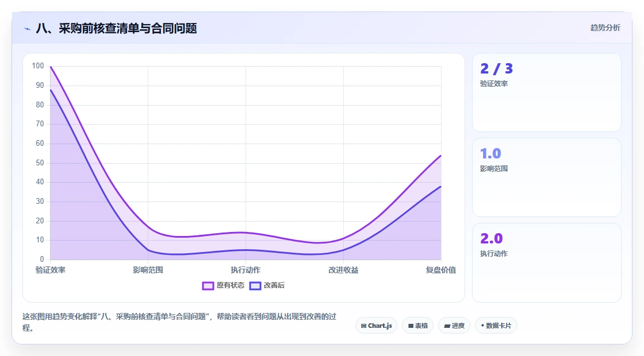Open the 执行动作 2.0 data card
The image size is (644, 356).
click(547, 262)
